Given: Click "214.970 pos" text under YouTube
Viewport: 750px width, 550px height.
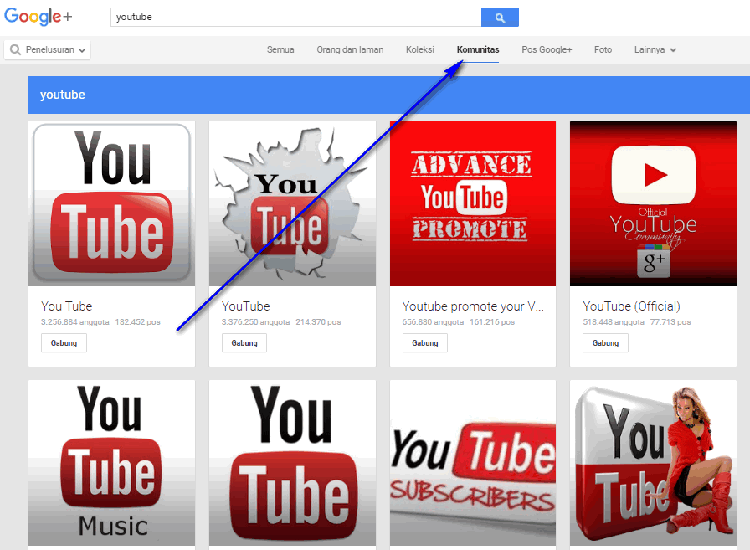Looking at the screenshot, I should (x=318, y=322).
